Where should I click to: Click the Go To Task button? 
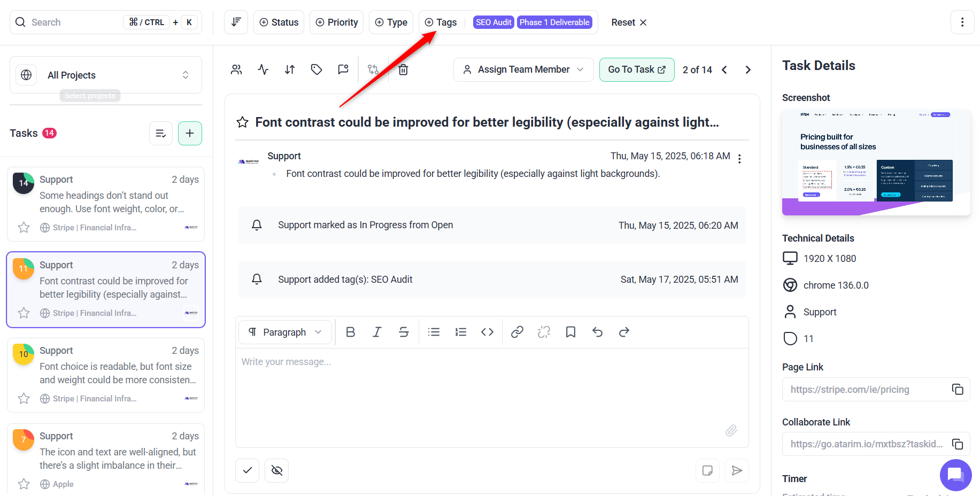tap(636, 69)
